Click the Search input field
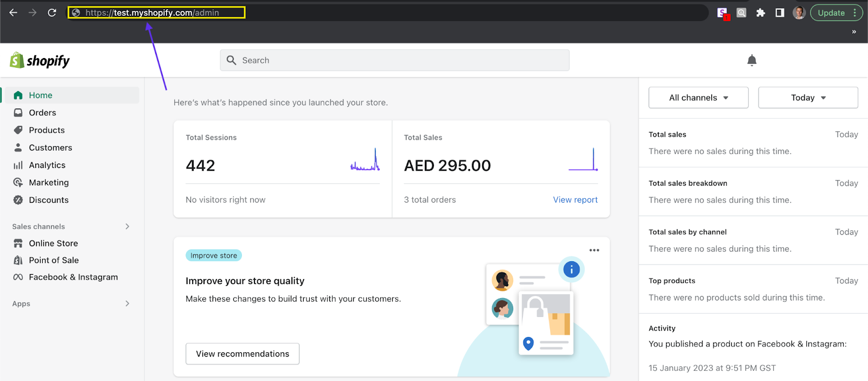This screenshot has height=381, width=868. pos(394,60)
